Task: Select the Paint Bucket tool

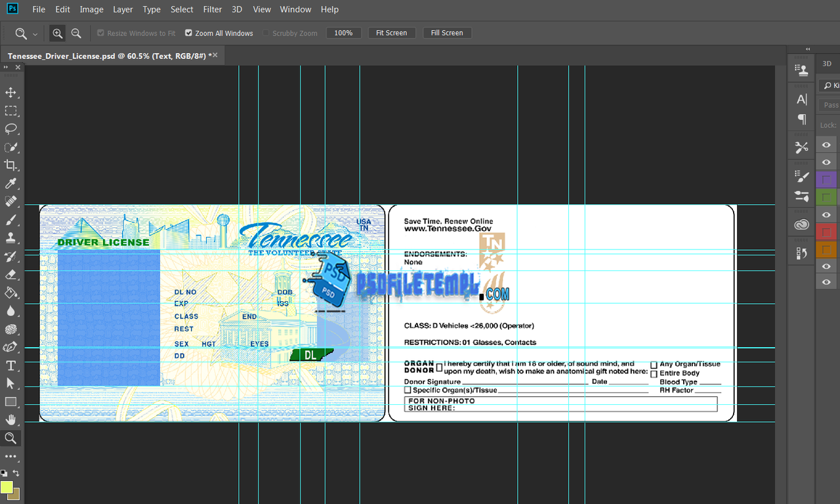Action: pos(10,293)
